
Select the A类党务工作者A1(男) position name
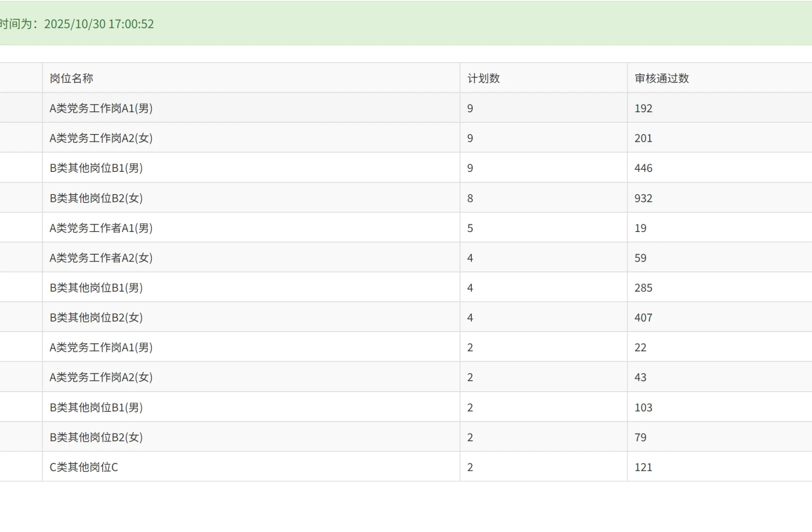point(101,228)
